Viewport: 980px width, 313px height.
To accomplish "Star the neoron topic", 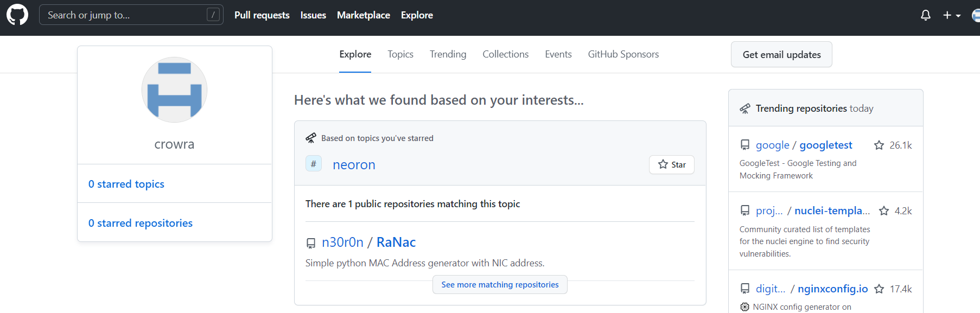I will click(672, 164).
